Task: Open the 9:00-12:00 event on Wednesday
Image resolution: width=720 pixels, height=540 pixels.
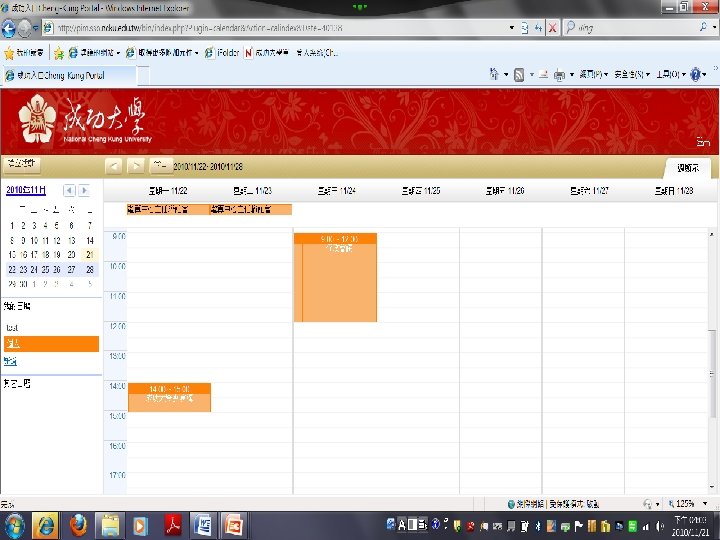Action: [335, 277]
